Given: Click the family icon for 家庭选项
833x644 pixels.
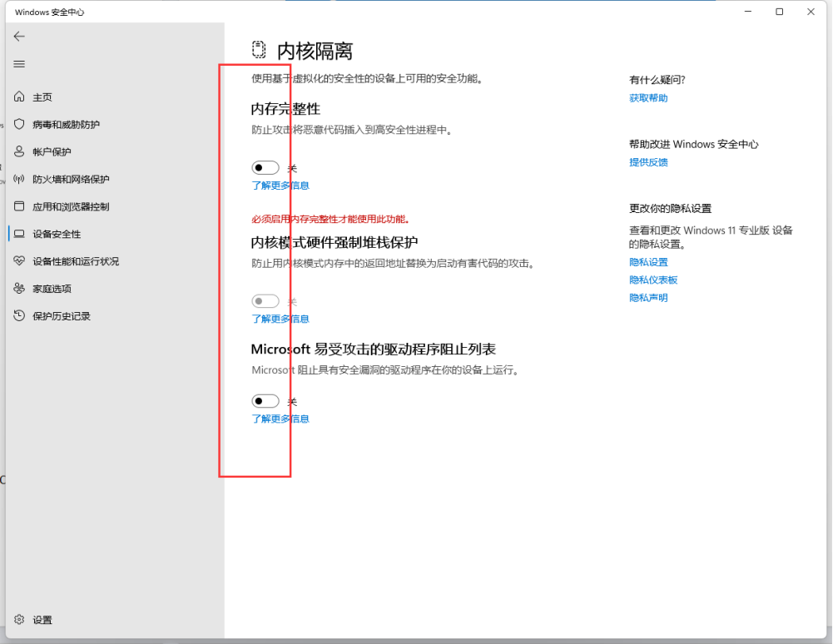Looking at the screenshot, I should (x=20, y=289).
